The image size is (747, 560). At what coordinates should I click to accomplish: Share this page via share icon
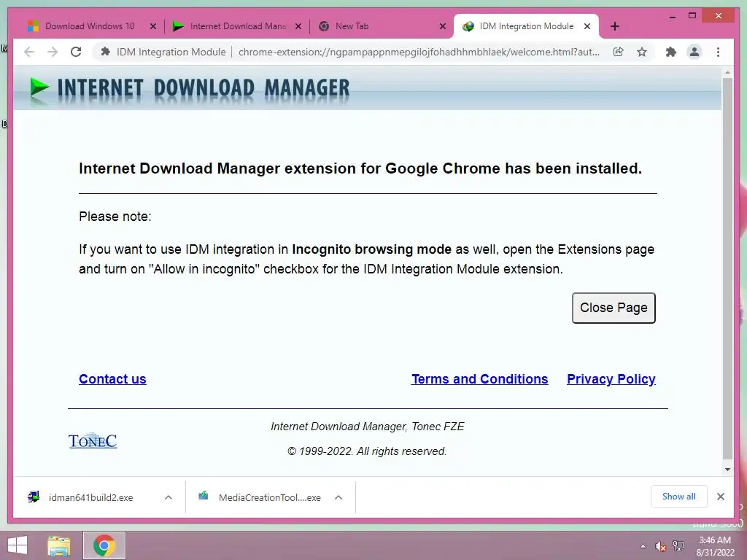pos(619,52)
